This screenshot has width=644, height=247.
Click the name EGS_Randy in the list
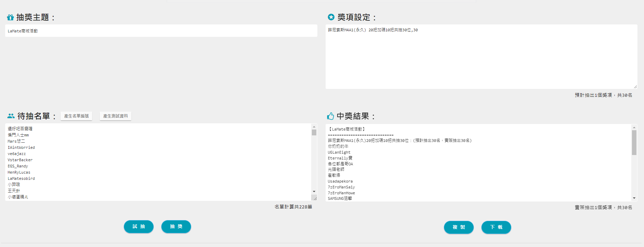[18, 166]
